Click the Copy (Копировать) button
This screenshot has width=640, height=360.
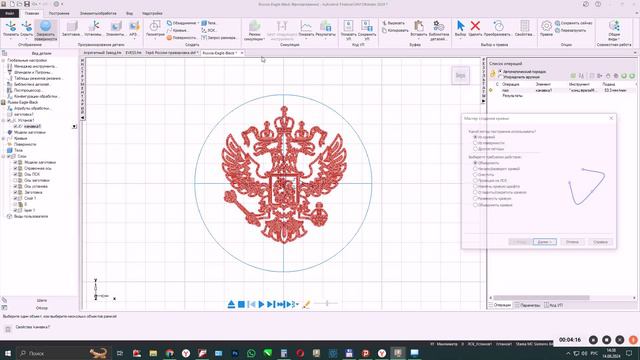pos(395,30)
